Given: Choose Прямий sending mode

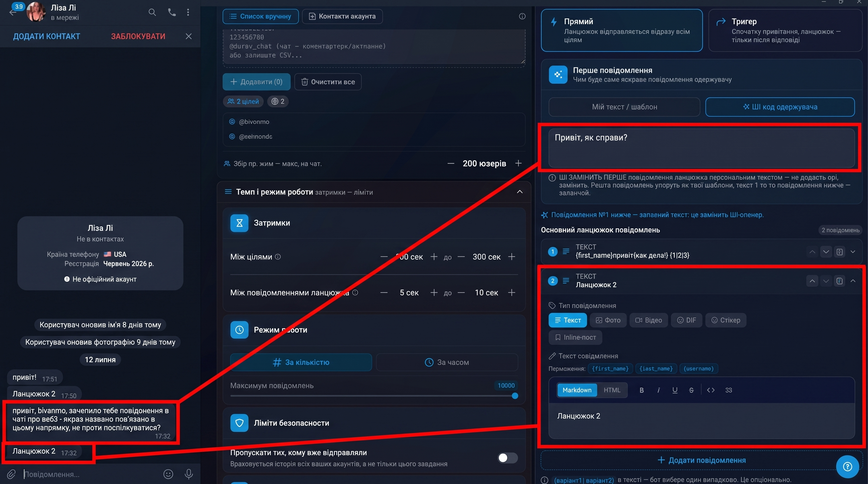Looking at the screenshot, I should click(622, 30).
